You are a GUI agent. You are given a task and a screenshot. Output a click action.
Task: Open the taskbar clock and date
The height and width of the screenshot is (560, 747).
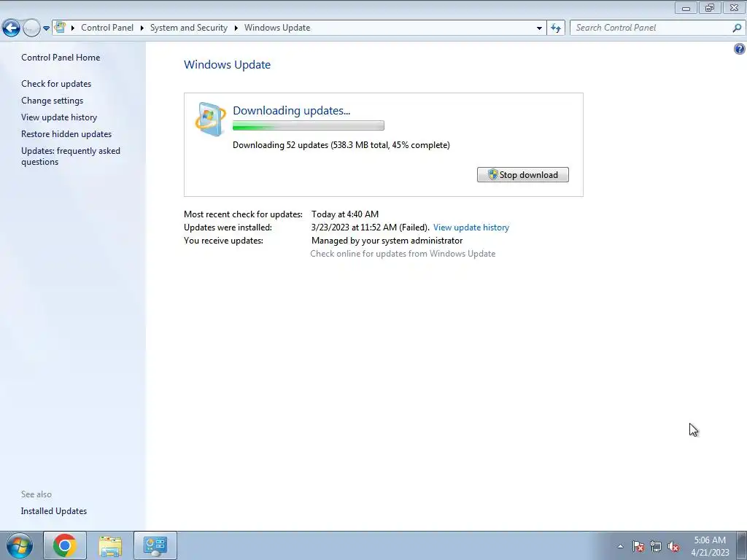point(710,546)
